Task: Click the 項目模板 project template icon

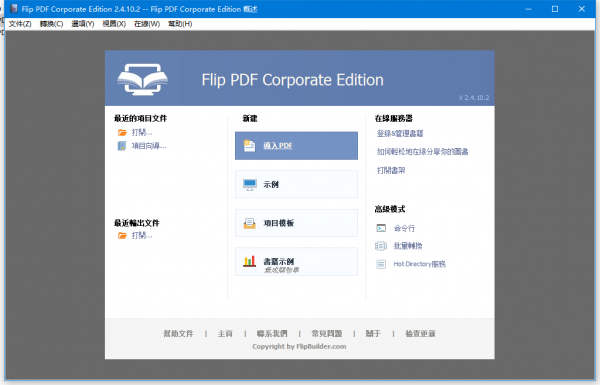Action: [x=249, y=223]
